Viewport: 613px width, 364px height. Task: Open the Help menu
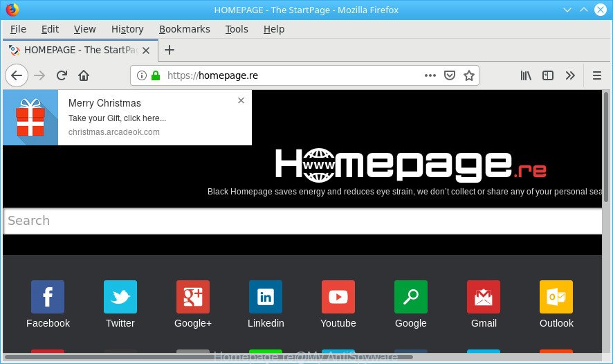pos(274,29)
